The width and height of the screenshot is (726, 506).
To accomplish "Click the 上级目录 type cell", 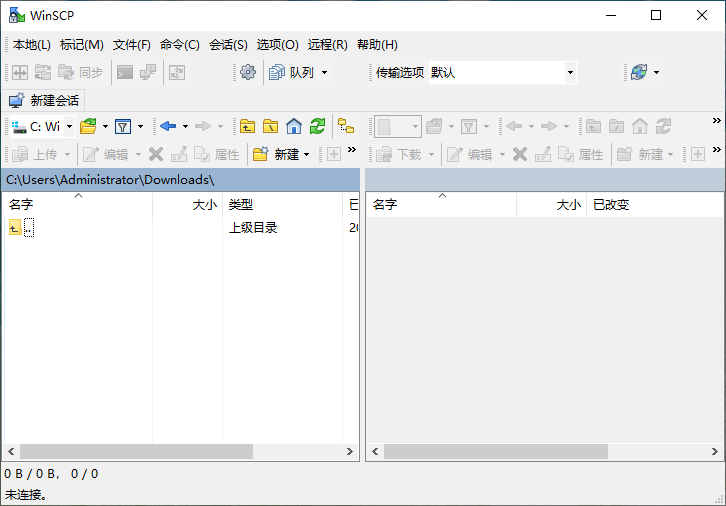I will pyautogui.click(x=253, y=228).
